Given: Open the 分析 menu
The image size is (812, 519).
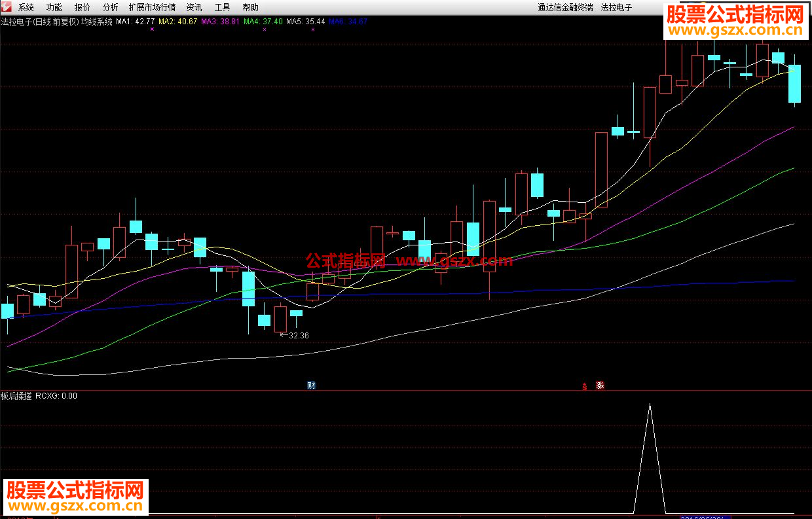Looking at the screenshot, I should tap(111, 8).
